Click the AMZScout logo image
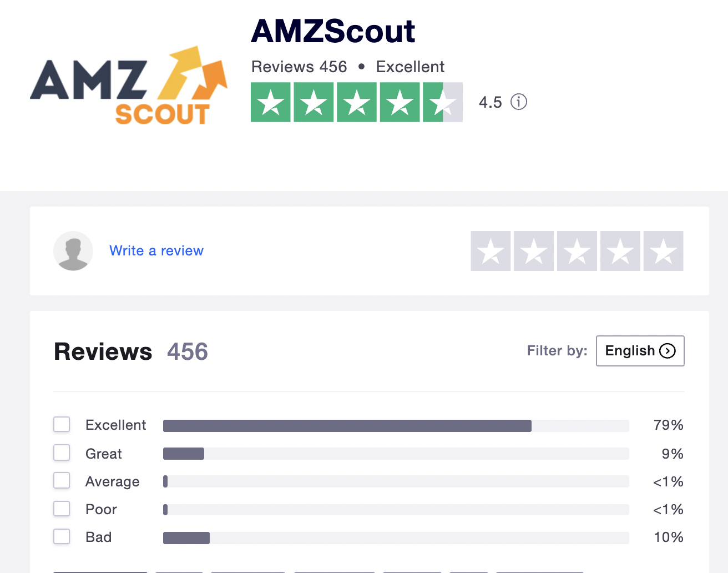Screen dimensions: 728x573 click(129, 86)
